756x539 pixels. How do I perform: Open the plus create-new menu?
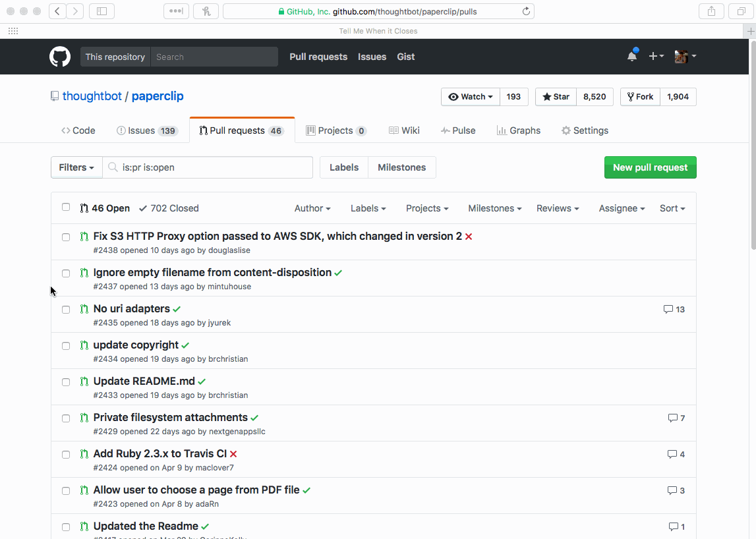click(x=656, y=57)
